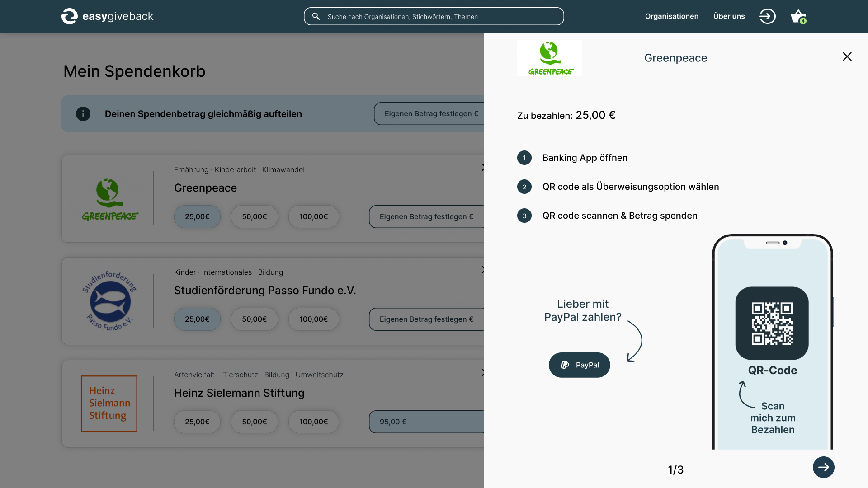Image resolution: width=868 pixels, height=488 pixels.
Task: Click the Greenpeace logo in the basket card
Action: (110, 199)
